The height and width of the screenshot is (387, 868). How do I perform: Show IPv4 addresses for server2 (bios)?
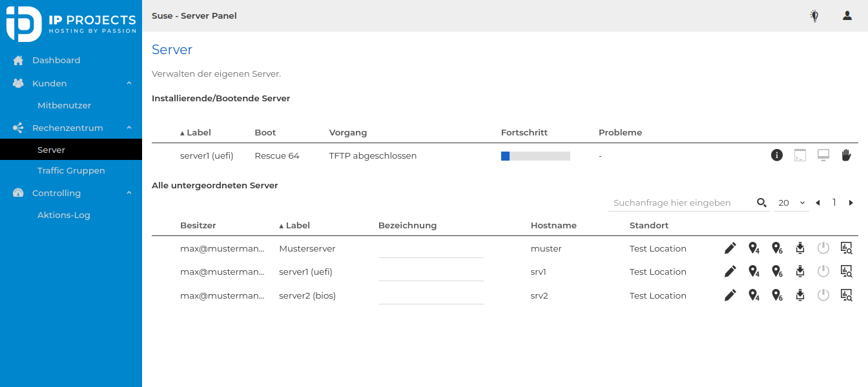point(754,295)
